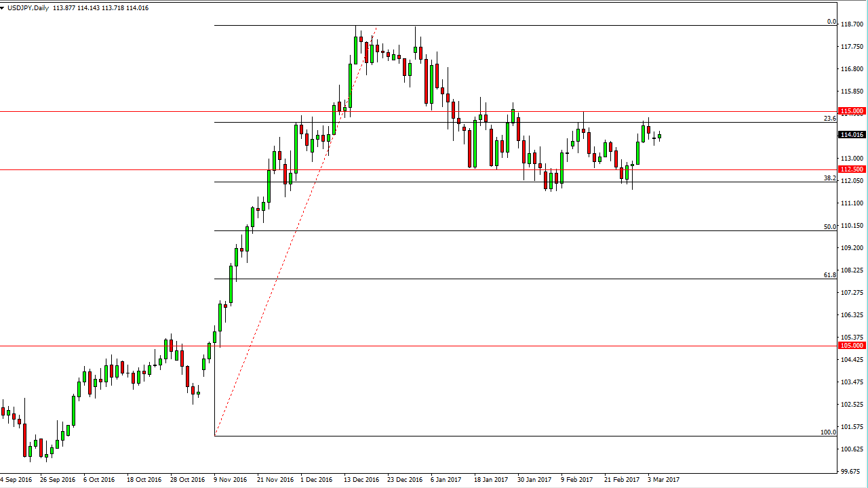868x488 pixels.
Task: Click the 105.375 price axis label
Action: tap(851, 338)
